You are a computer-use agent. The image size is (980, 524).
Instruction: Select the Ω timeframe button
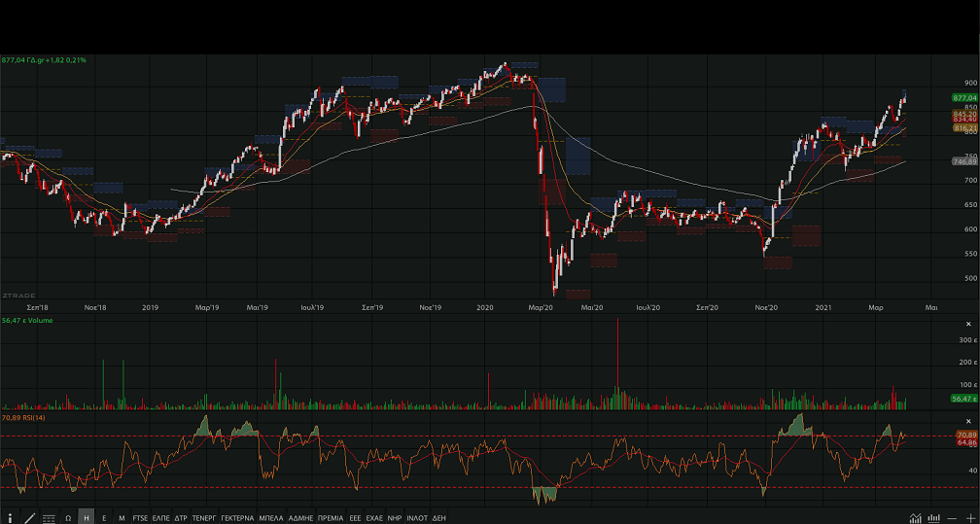pyautogui.click(x=68, y=518)
